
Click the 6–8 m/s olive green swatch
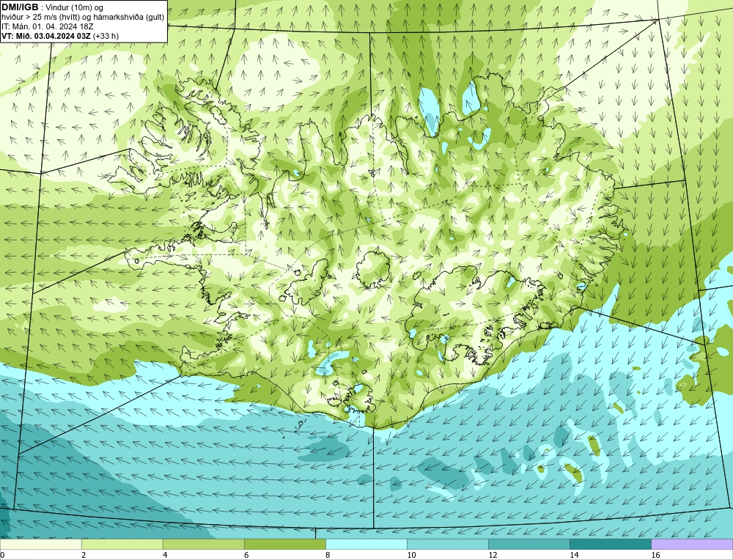[x=284, y=544]
